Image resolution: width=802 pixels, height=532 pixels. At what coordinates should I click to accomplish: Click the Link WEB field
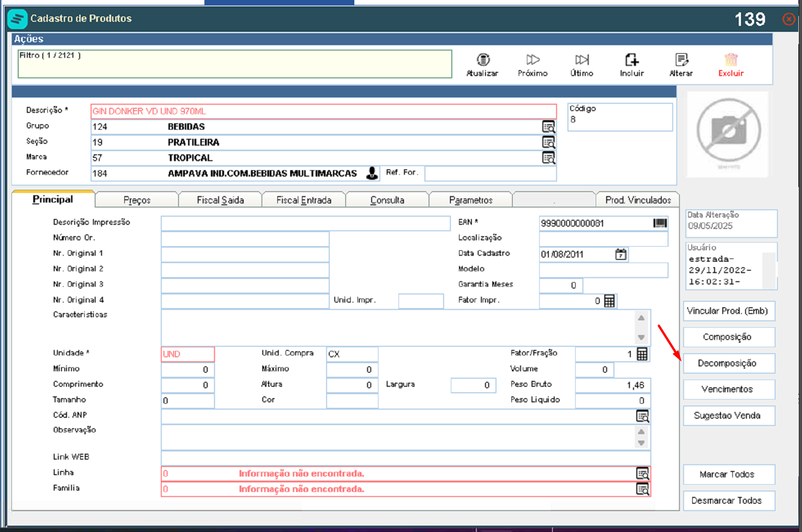[406, 458]
